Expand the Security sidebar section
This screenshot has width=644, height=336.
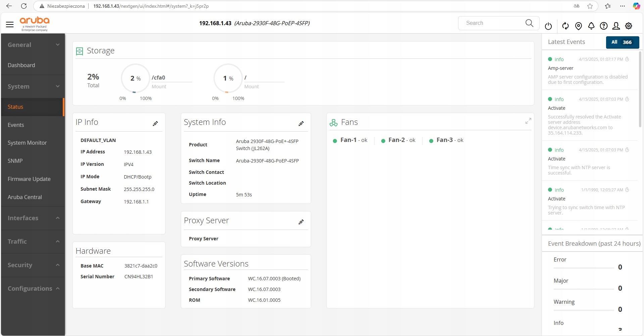tap(33, 265)
